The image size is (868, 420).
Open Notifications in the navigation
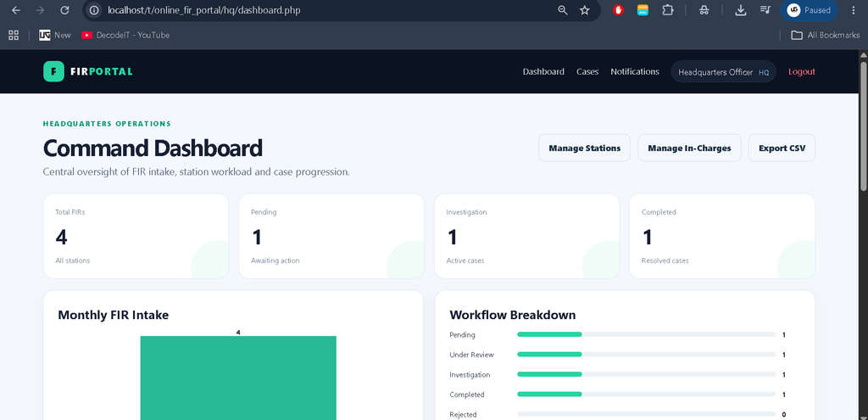(635, 71)
